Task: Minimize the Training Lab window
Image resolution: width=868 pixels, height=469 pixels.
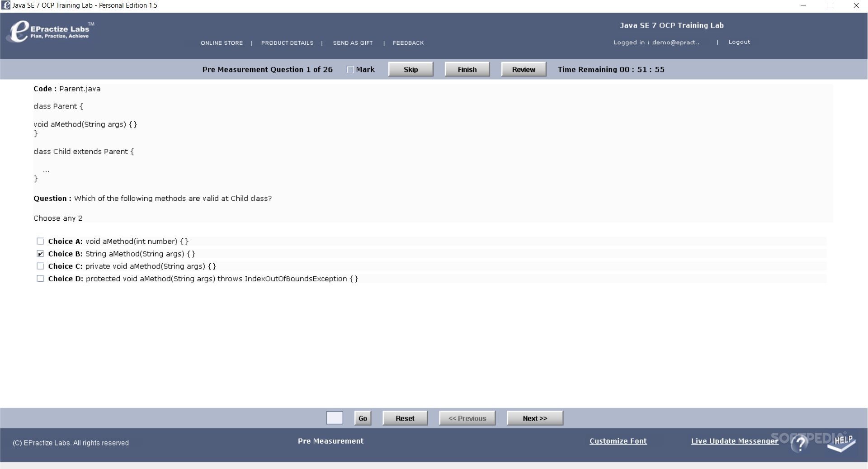Action: [803, 5]
